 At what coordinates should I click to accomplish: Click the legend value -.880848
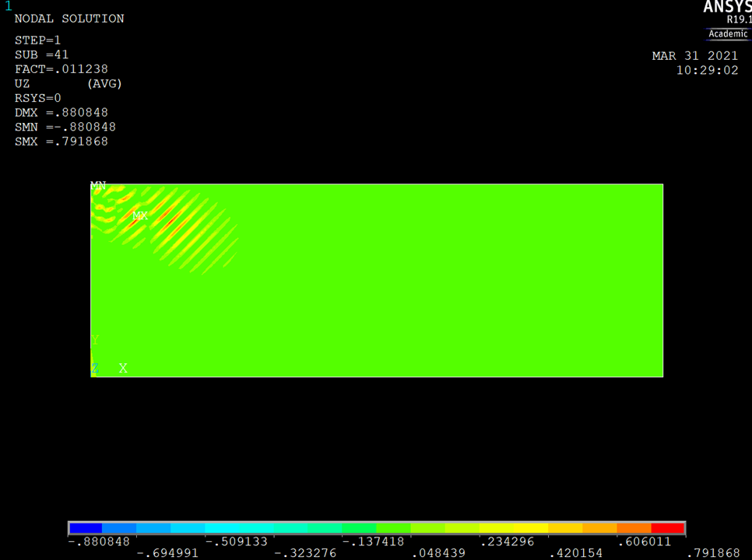coord(99,542)
